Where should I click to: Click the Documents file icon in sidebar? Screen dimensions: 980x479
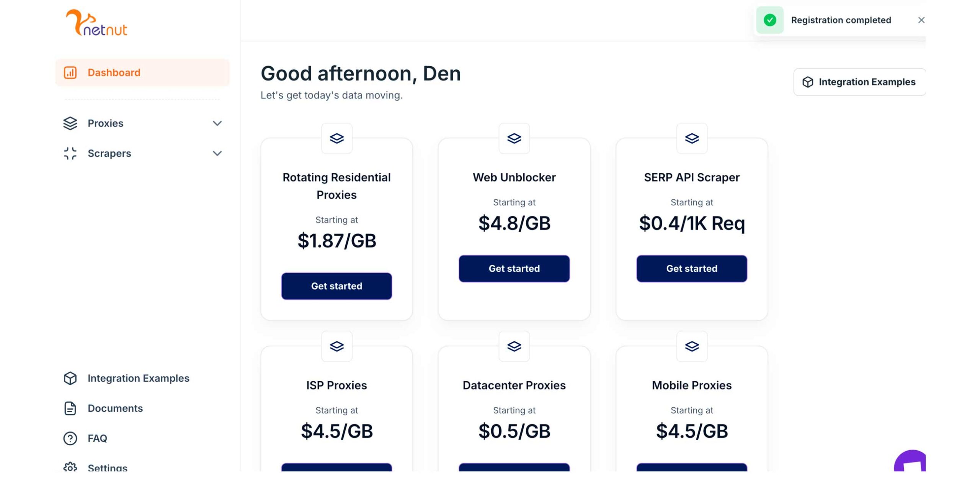pos(70,408)
